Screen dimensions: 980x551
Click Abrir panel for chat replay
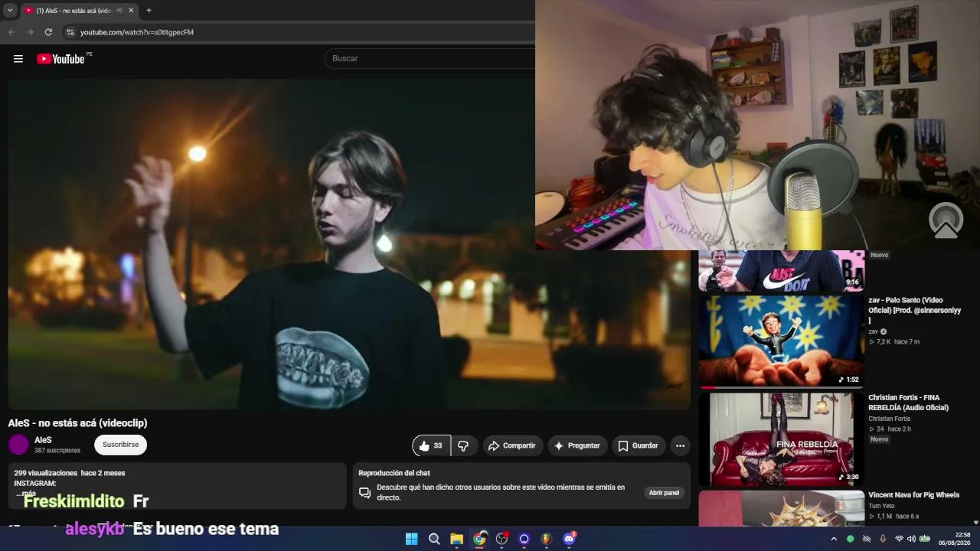coord(664,493)
